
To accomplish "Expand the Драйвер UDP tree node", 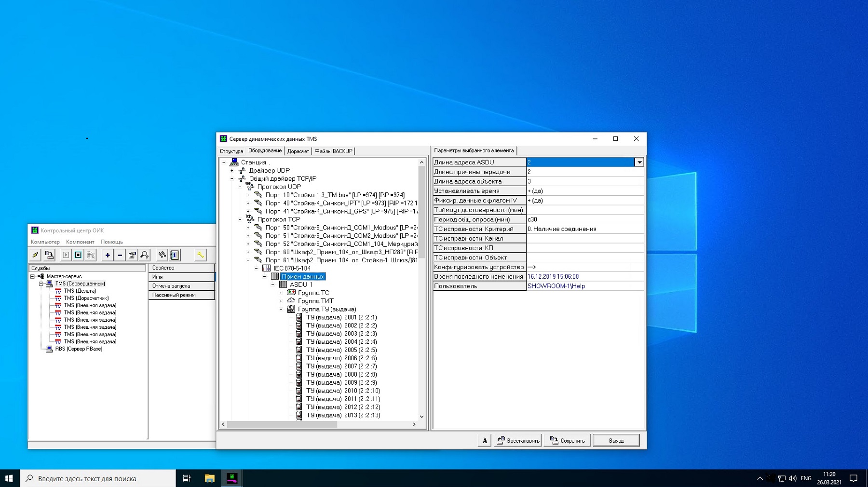I will 232,171.
